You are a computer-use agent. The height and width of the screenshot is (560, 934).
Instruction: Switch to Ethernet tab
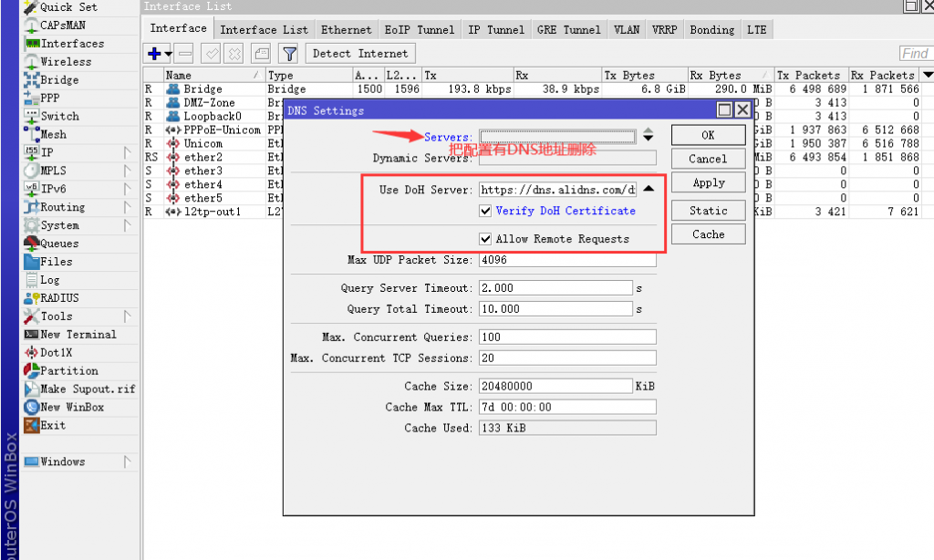pyautogui.click(x=346, y=30)
